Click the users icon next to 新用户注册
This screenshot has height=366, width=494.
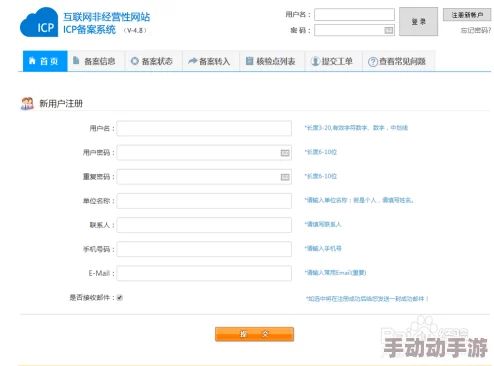click(27, 103)
